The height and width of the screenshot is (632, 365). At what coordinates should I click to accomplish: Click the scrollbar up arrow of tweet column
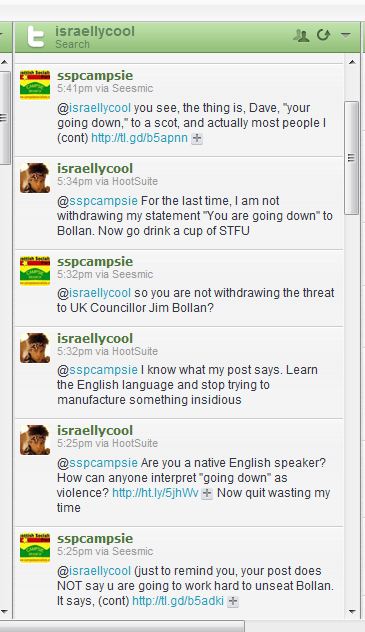tap(352, 62)
